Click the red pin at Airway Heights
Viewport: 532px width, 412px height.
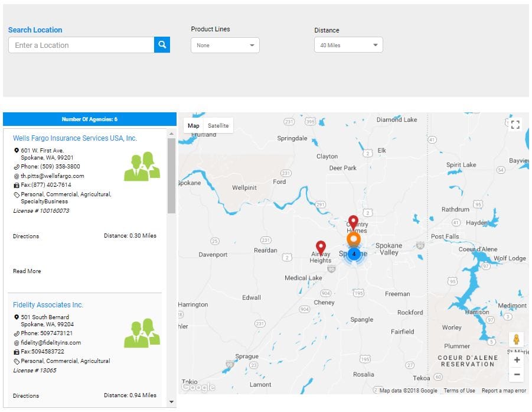pyautogui.click(x=321, y=248)
